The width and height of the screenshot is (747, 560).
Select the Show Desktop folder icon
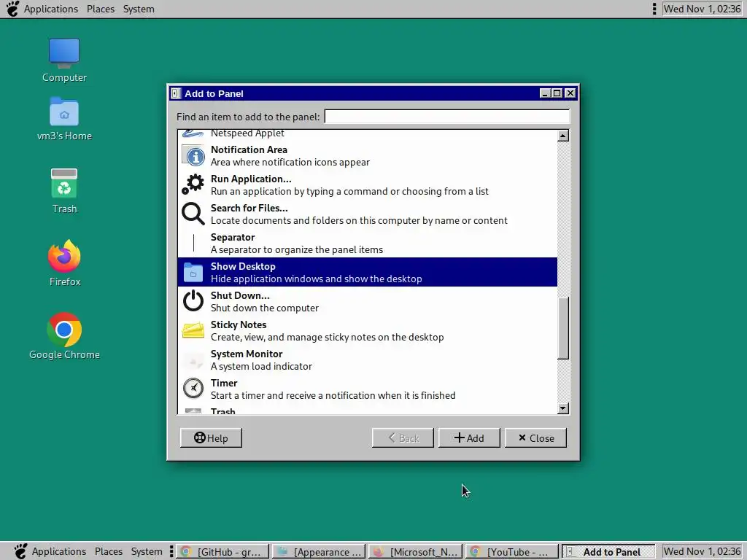coord(193,273)
